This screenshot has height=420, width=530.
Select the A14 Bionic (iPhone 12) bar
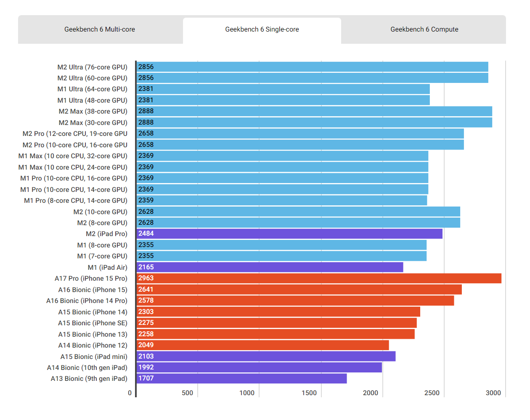tap(263, 345)
